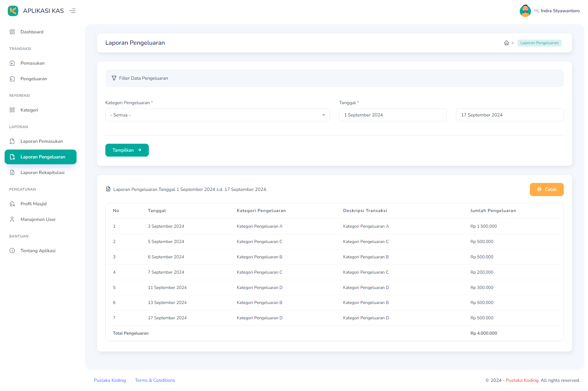Open the end date picker for 17 September 2024
The height and width of the screenshot is (391, 588).
click(x=509, y=115)
